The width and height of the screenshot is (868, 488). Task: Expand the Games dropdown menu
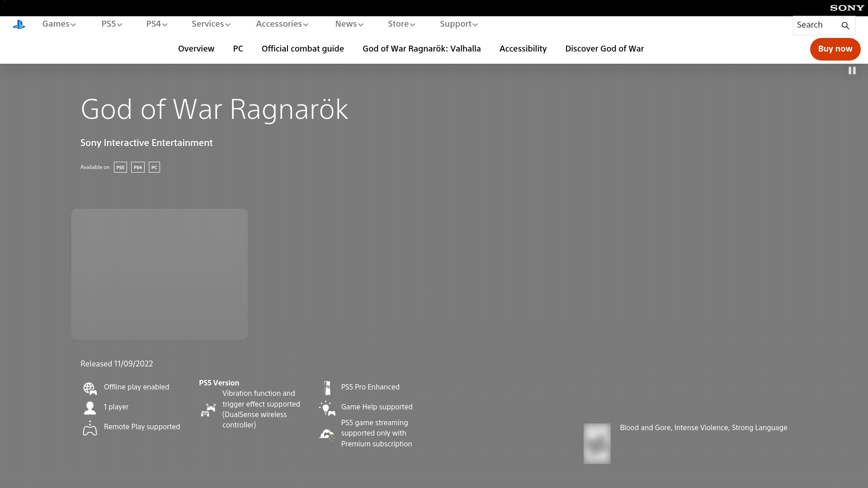(x=59, y=24)
